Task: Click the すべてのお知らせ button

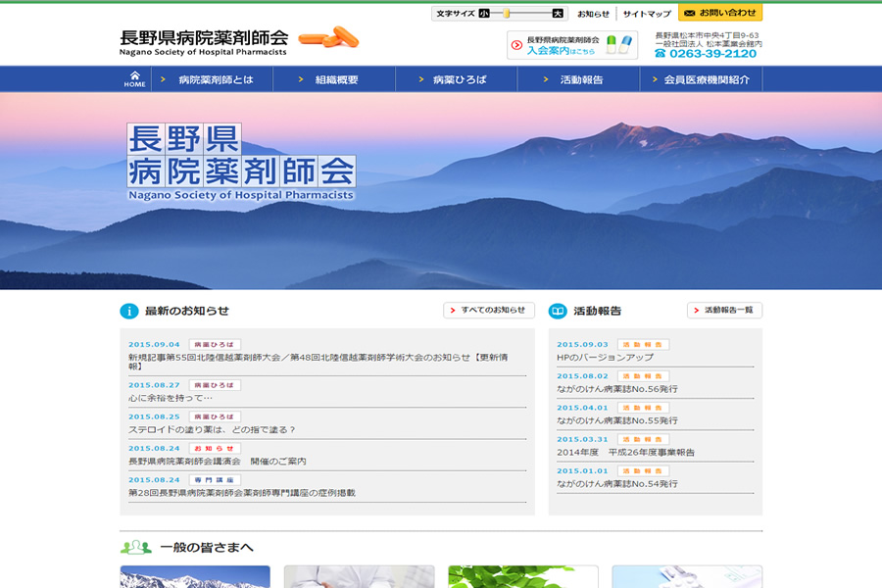Action: 489,310
